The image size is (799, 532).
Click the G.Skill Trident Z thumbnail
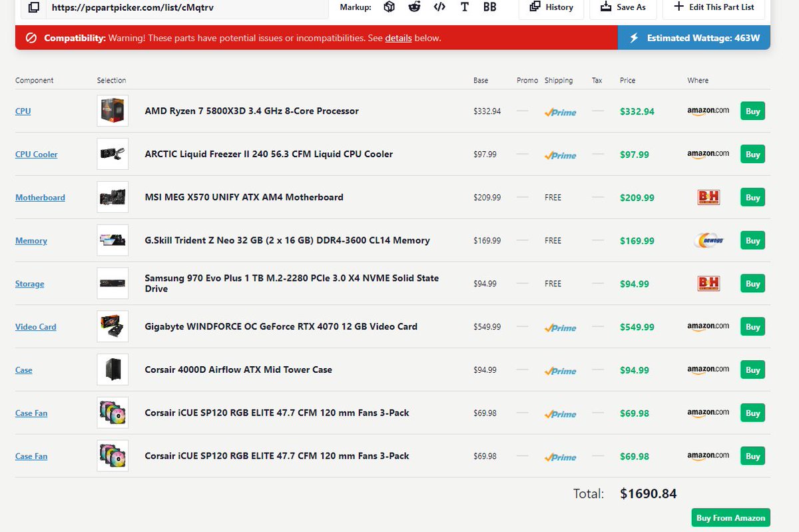coord(113,240)
